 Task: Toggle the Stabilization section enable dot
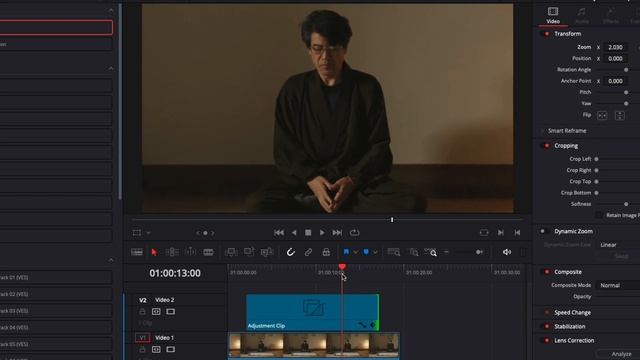tap(547, 327)
